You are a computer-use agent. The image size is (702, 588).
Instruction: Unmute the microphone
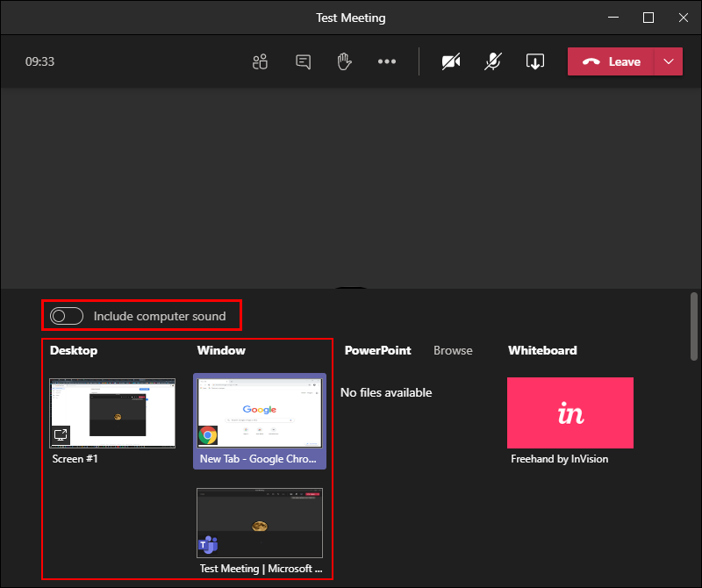[493, 61]
